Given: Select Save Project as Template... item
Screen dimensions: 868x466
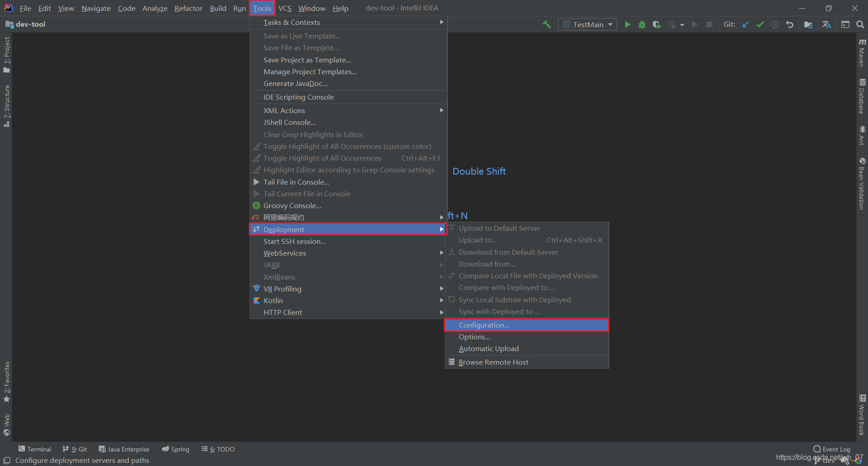Looking at the screenshot, I should point(349,60).
